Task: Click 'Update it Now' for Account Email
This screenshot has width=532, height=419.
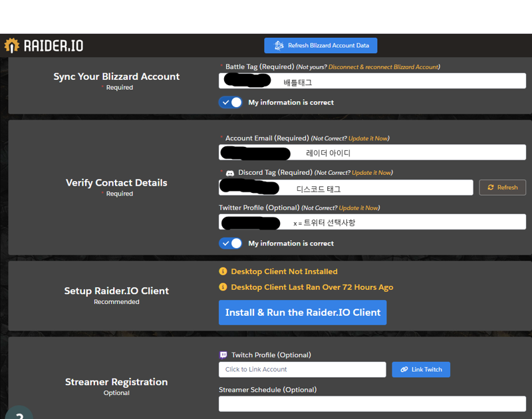Action: [x=368, y=138]
